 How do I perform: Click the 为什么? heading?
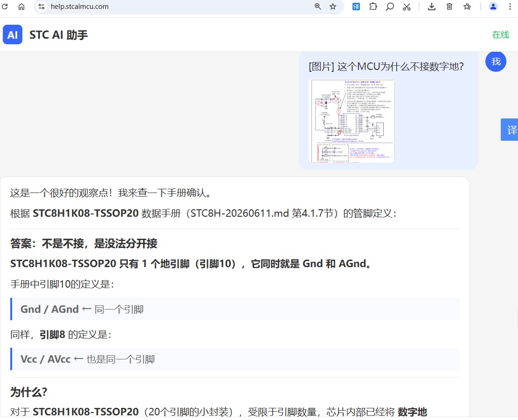pos(29,392)
